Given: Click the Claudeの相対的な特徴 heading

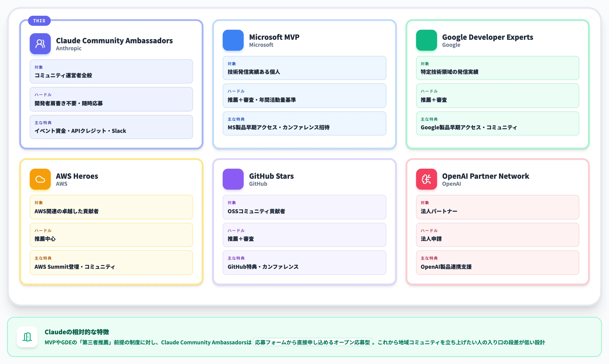Looking at the screenshot, I should 77,332.
